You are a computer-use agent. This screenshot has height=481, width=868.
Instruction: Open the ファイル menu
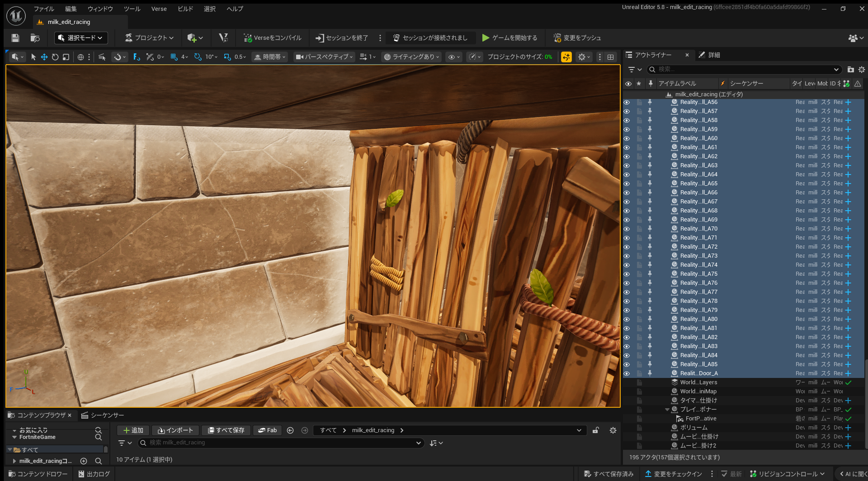coord(44,9)
